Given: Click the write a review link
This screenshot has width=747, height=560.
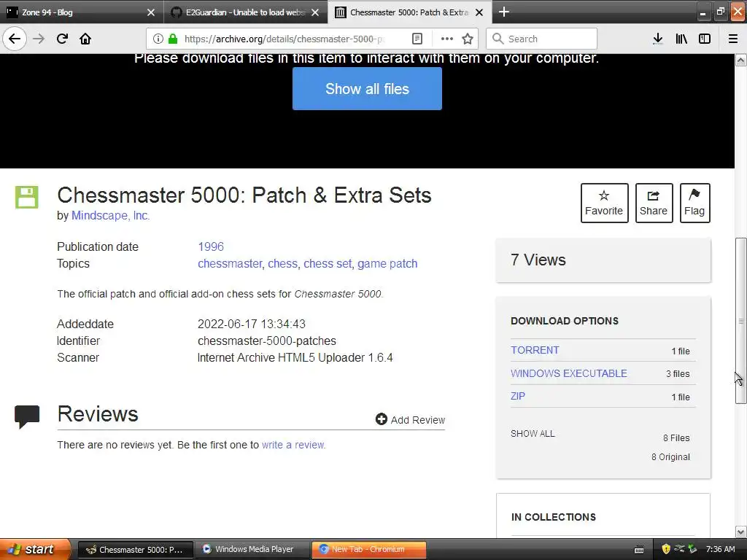Looking at the screenshot, I should [x=293, y=445].
